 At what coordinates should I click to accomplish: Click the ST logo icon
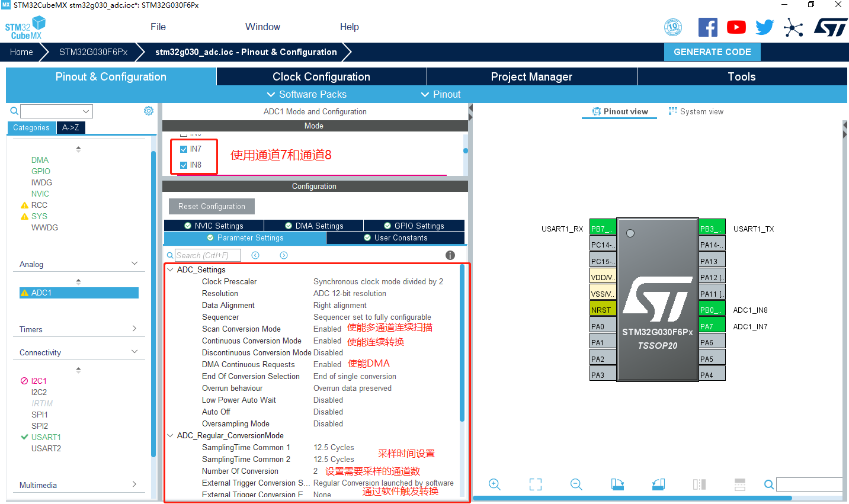tap(831, 27)
